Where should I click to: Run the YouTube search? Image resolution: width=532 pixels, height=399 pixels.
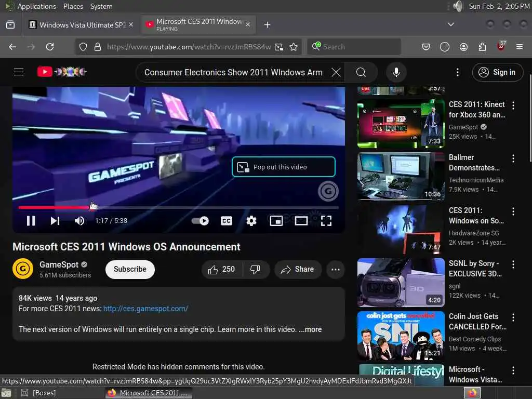pyautogui.click(x=361, y=72)
